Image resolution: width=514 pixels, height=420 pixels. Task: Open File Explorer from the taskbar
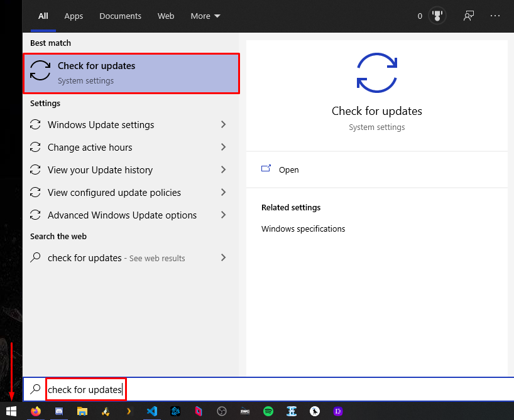(x=82, y=411)
